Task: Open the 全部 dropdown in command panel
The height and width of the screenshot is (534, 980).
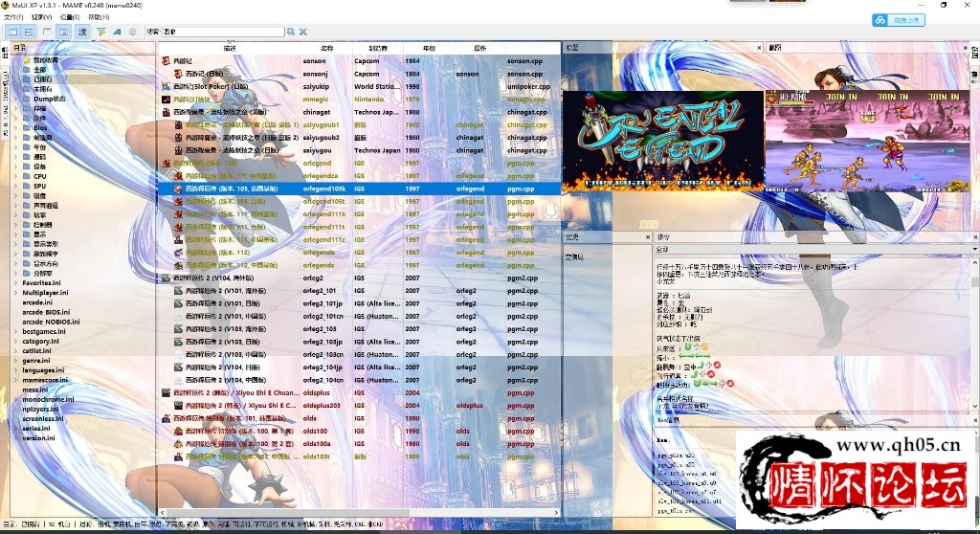Action: [x=816, y=249]
